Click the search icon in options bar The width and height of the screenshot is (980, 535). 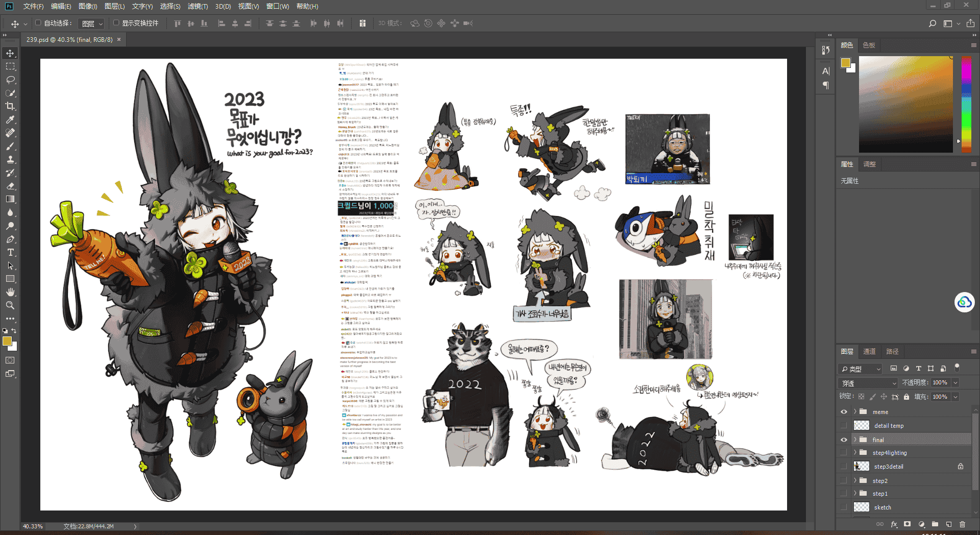pos(933,23)
